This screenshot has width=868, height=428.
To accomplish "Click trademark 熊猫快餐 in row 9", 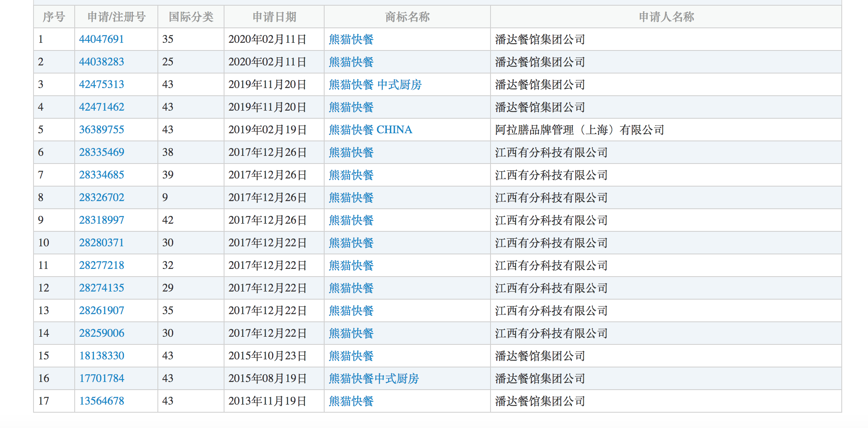I will pyautogui.click(x=351, y=220).
